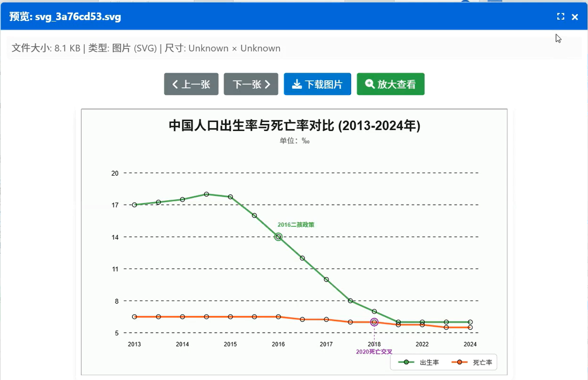This screenshot has width=588, height=380.
Task: Click the right chevron on 下一张 button
Action: click(266, 84)
